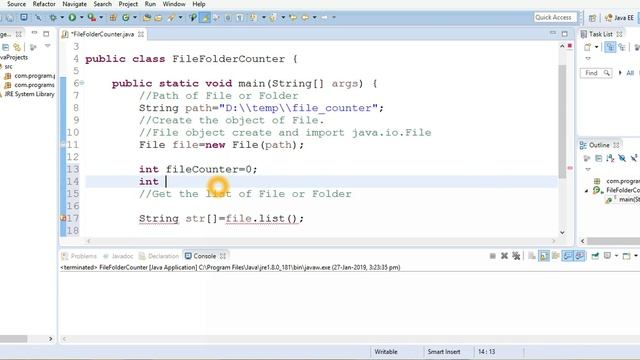
Task: Switch to the Declaration tab
Action: [x=159, y=256]
